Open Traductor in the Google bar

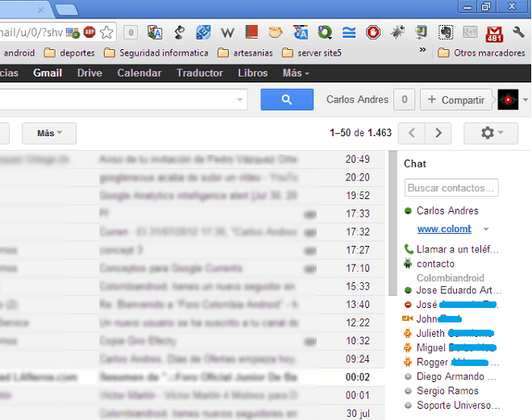point(200,73)
